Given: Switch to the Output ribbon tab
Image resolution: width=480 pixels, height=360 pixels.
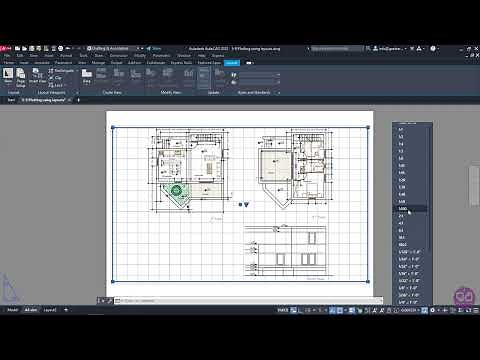Looking at the screenshot, I should click(x=116, y=63).
